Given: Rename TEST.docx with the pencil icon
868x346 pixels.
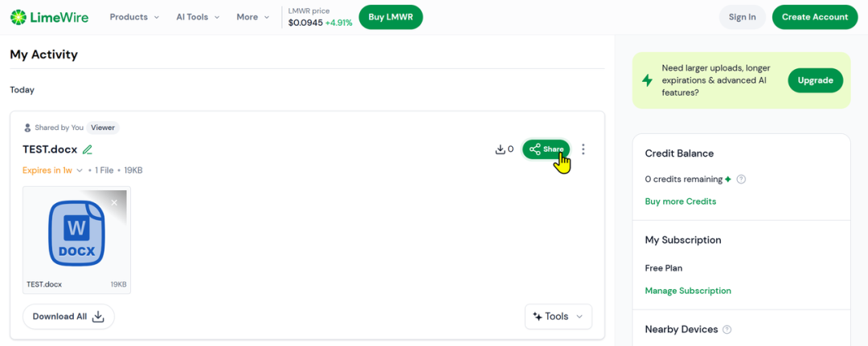Looking at the screenshot, I should 87,149.
